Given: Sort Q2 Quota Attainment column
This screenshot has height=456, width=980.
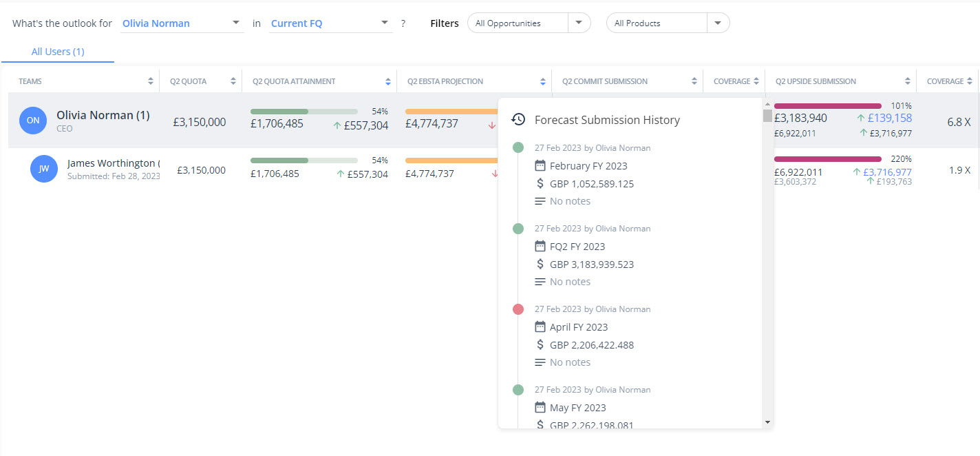Looking at the screenshot, I should [388, 81].
